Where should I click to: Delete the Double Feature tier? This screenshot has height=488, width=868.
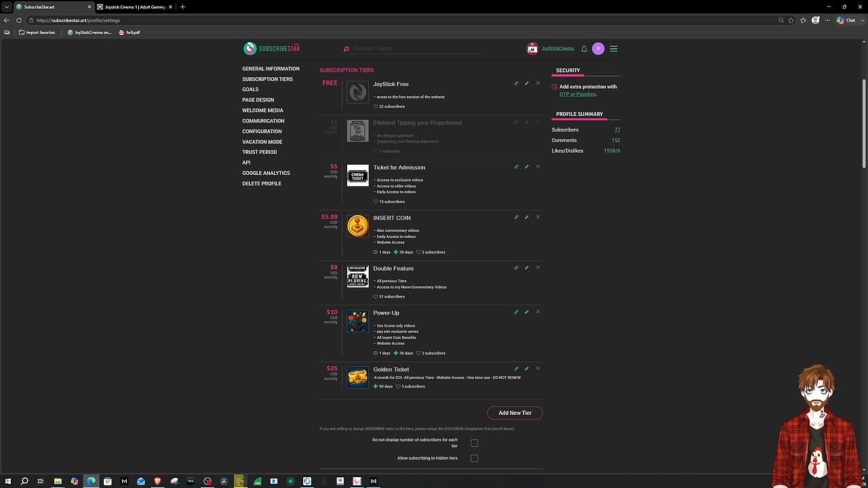point(538,268)
